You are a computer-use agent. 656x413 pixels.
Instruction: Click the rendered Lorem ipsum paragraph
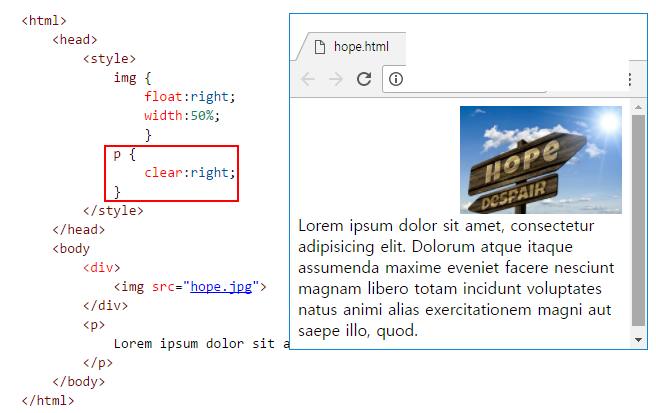(456, 278)
